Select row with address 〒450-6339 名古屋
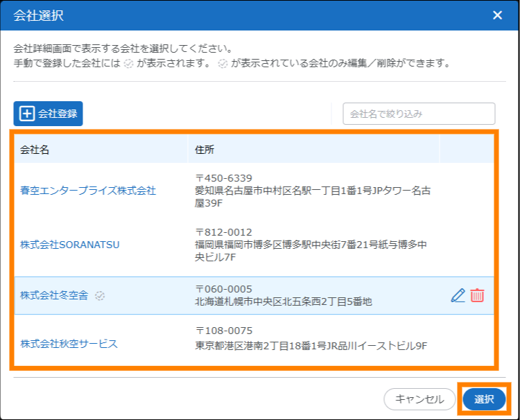The image size is (520, 420). click(312, 191)
